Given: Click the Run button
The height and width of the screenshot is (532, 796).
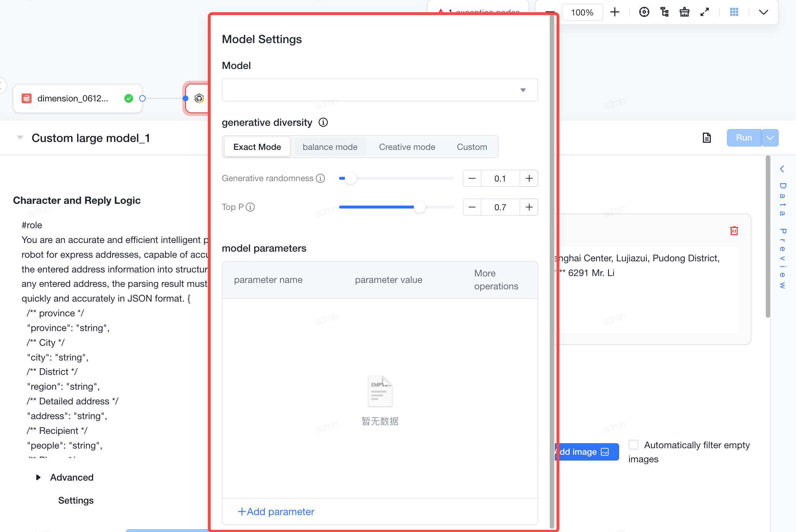Looking at the screenshot, I should coord(744,138).
